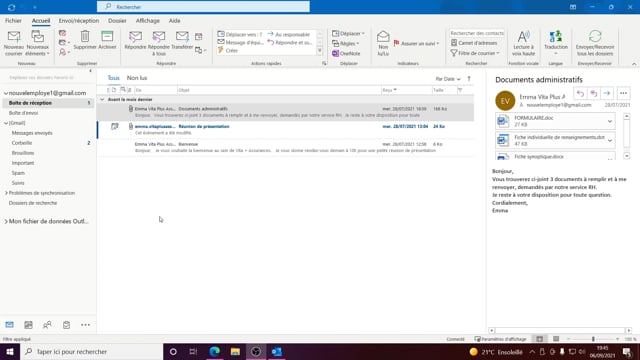The height and width of the screenshot is (360, 640).
Task: Switch to Calendar view icon
Action: point(28,325)
